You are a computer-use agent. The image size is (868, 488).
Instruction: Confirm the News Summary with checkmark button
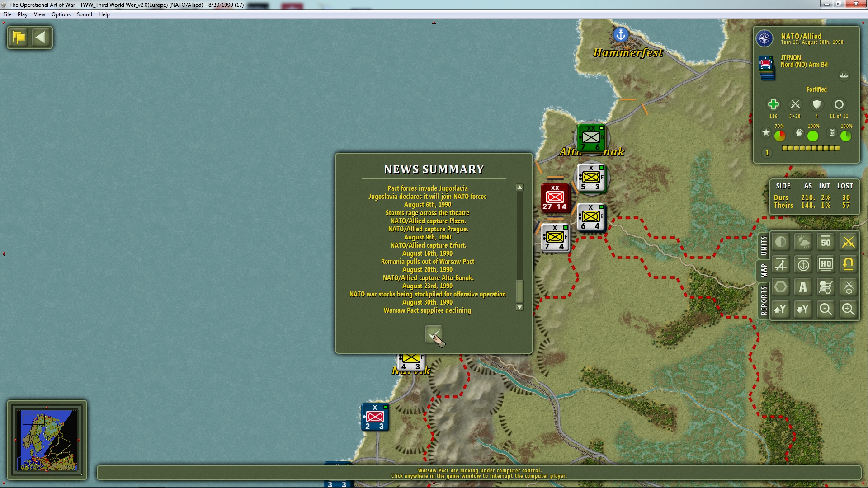pos(434,335)
